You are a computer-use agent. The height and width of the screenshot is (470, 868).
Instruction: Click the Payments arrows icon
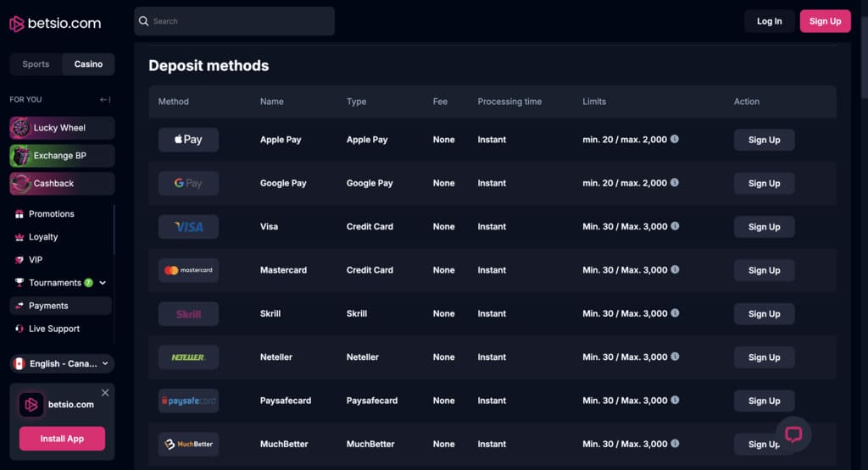(19, 306)
